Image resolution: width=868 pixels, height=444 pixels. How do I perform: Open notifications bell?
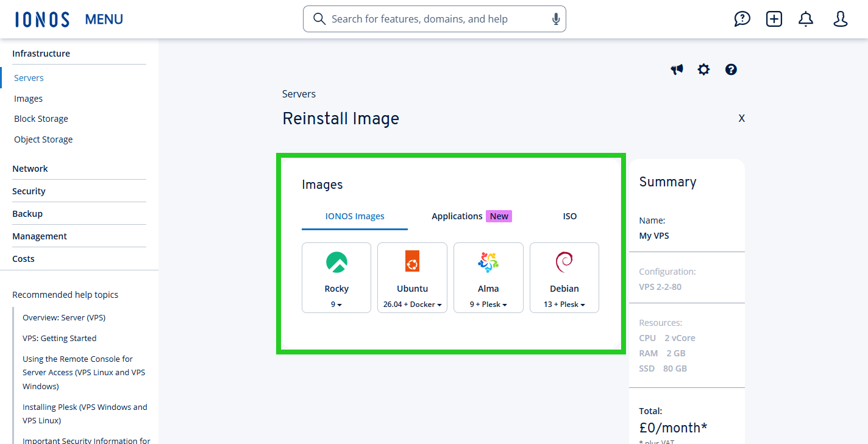coord(806,19)
